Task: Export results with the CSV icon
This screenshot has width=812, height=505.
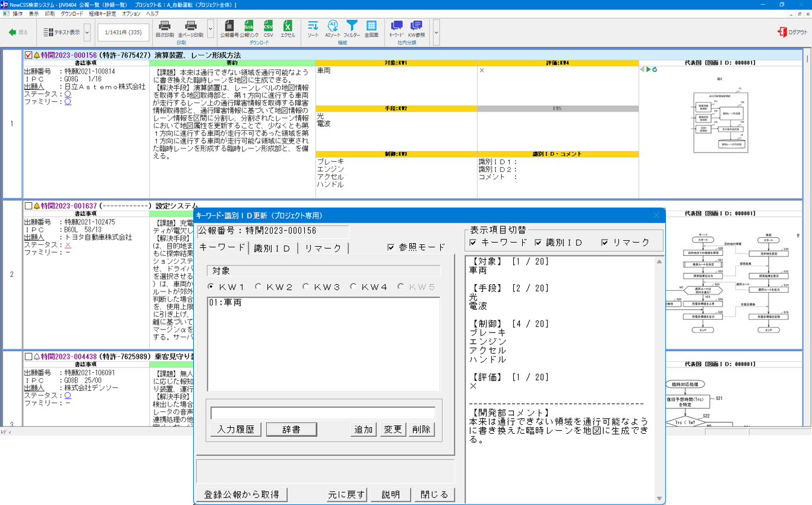Action: coord(268,26)
